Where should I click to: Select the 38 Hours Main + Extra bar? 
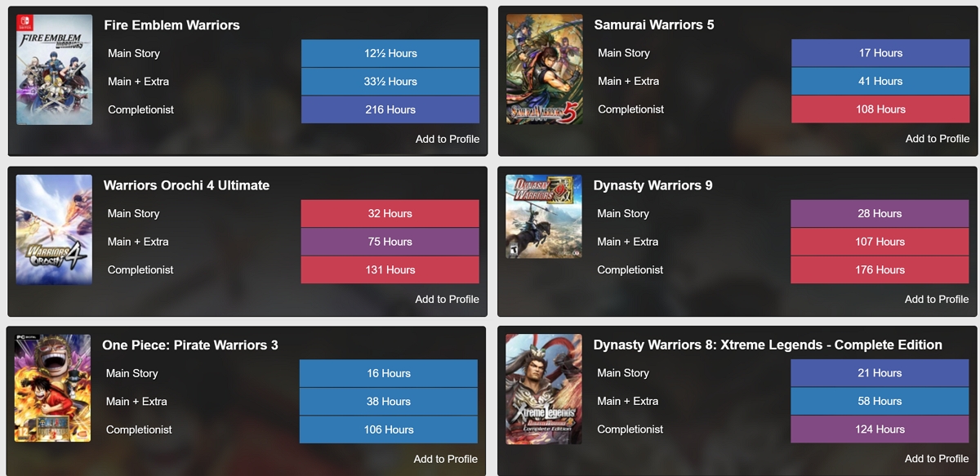point(389,402)
